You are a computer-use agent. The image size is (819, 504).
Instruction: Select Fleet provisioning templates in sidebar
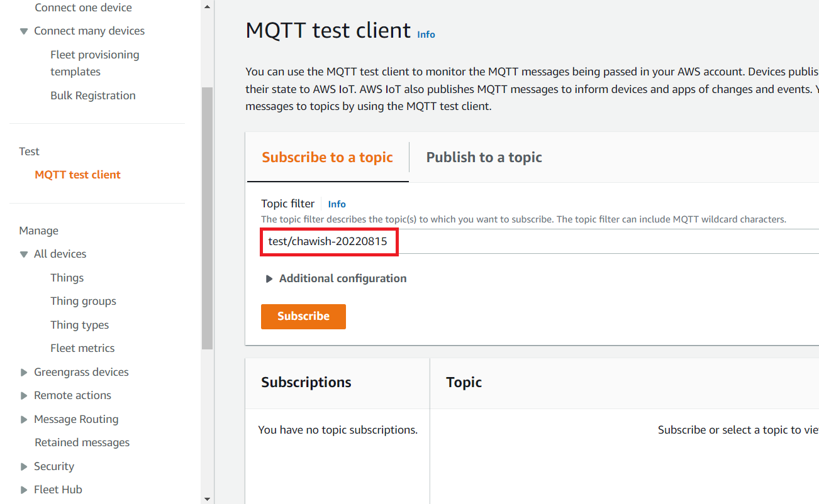coord(94,62)
